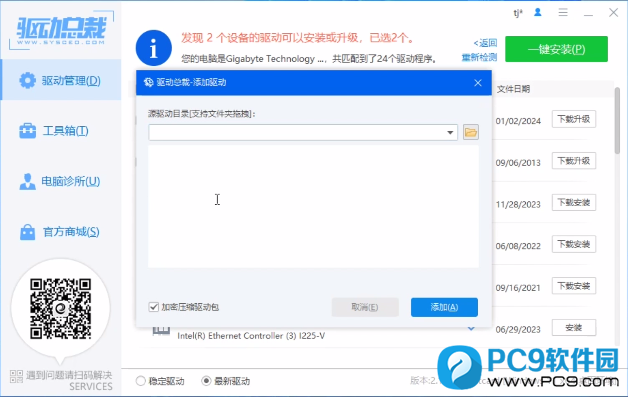Click the source driver directory input field
The image size is (628, 397).
point(303,133)
